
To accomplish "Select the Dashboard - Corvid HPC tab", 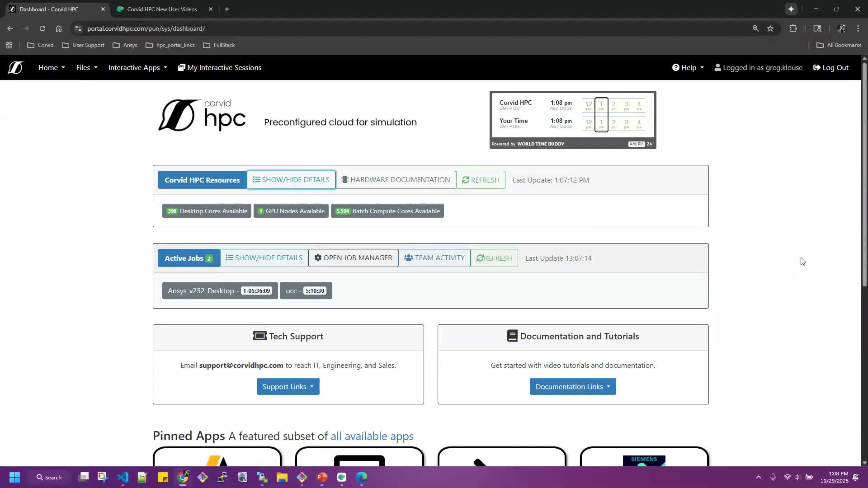I will 49,9.
